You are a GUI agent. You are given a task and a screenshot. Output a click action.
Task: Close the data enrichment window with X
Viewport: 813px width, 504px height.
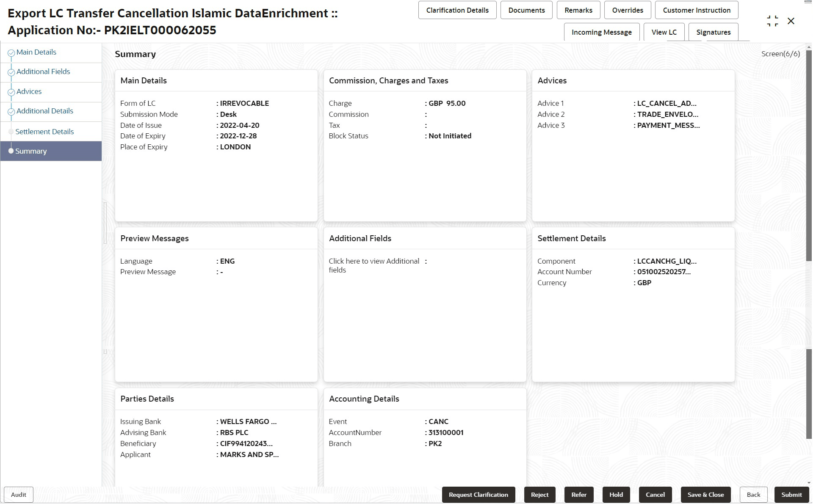791,21
